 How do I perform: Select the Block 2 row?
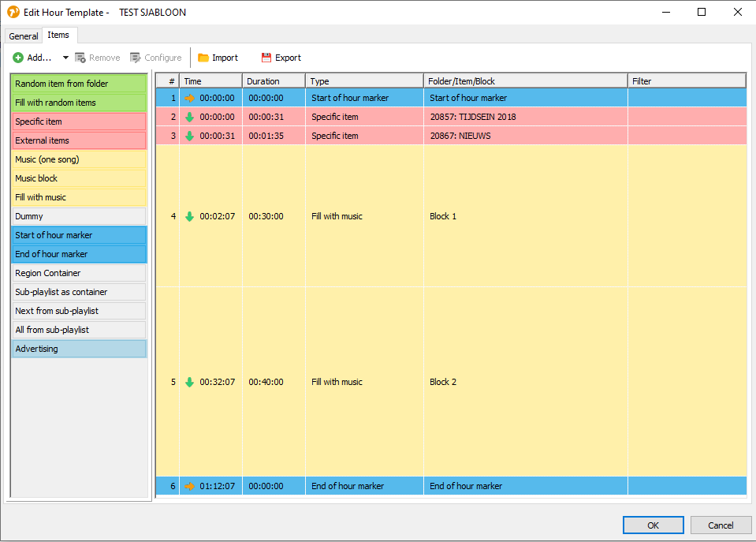click(451, 383)
